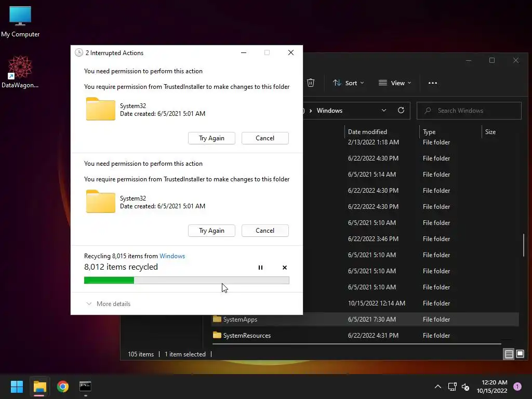Click the Explorer vertical scrollbar
Image resolution: width=532 pixels, height=399 pixels.
524,245
